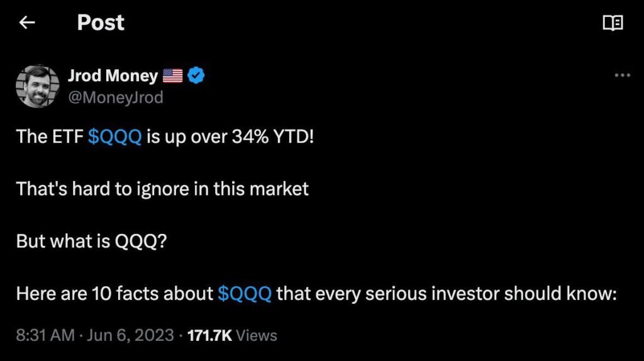The height and width of the screenshot is (361, 644).
Task: Click the $QQQ cashtag in the last line
Action: (245, 293)
